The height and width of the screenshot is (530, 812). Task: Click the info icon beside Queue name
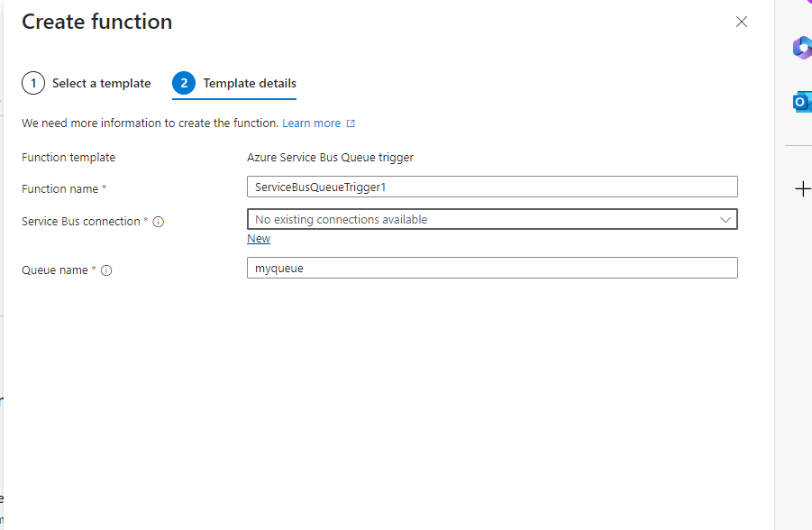(106, 270)
